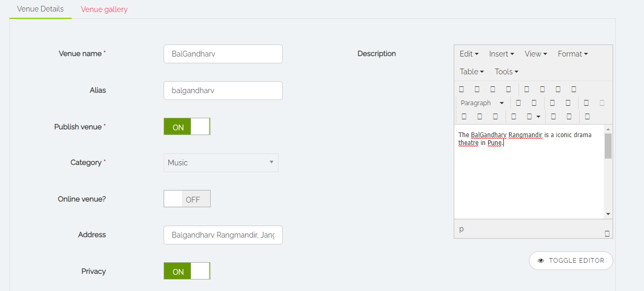Click into the Venue name input field
Image resolution: width=644 pixels, height=291 pixels.
tap(223, 54)
